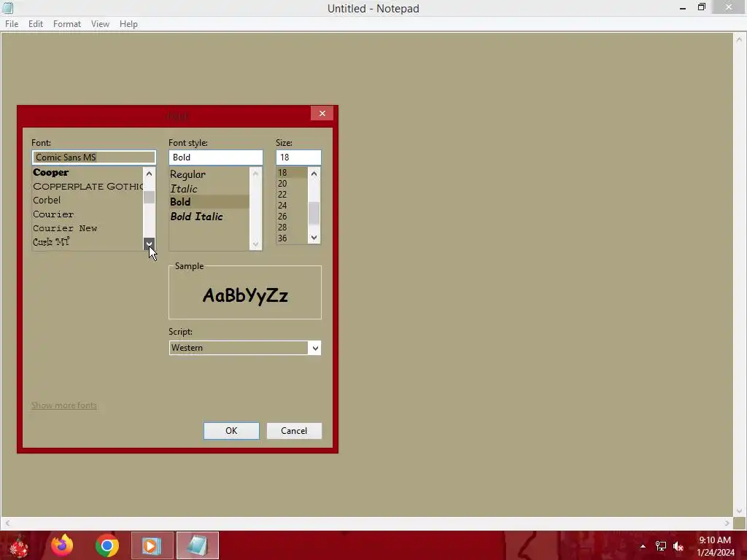Screen dimensions: 747x560
Task: Choose the Bold font style
Action: click(x=209, y=202)
